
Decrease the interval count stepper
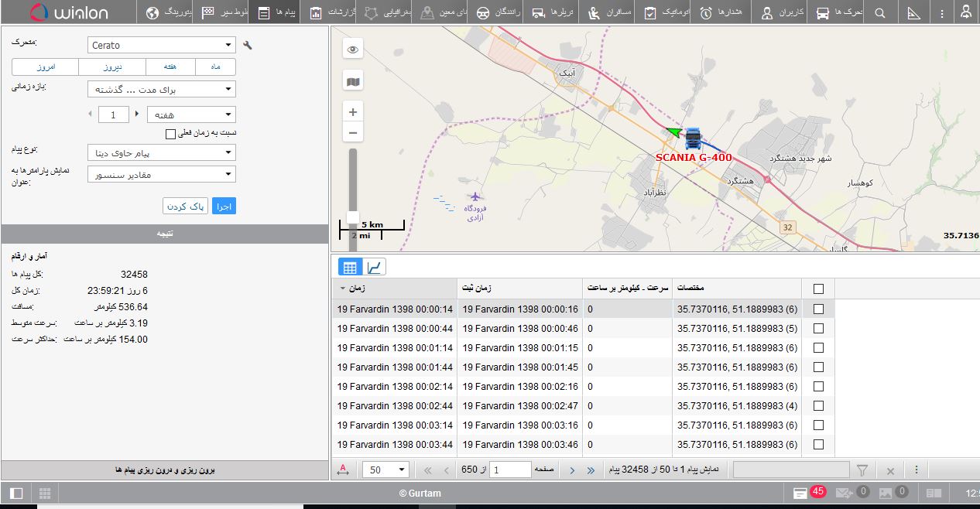pyautogui.click(x=91, y=114)
